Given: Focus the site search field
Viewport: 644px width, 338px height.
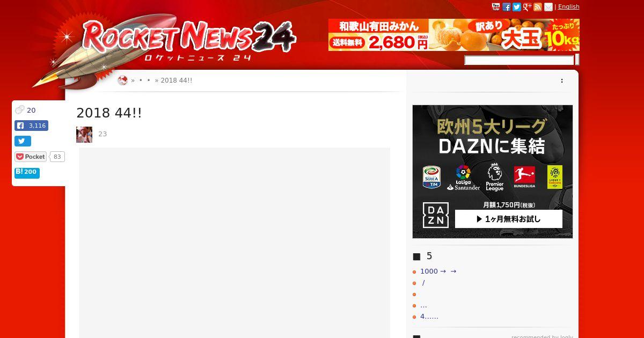Looking at the screenshot, I should click(x=519, y=60).
